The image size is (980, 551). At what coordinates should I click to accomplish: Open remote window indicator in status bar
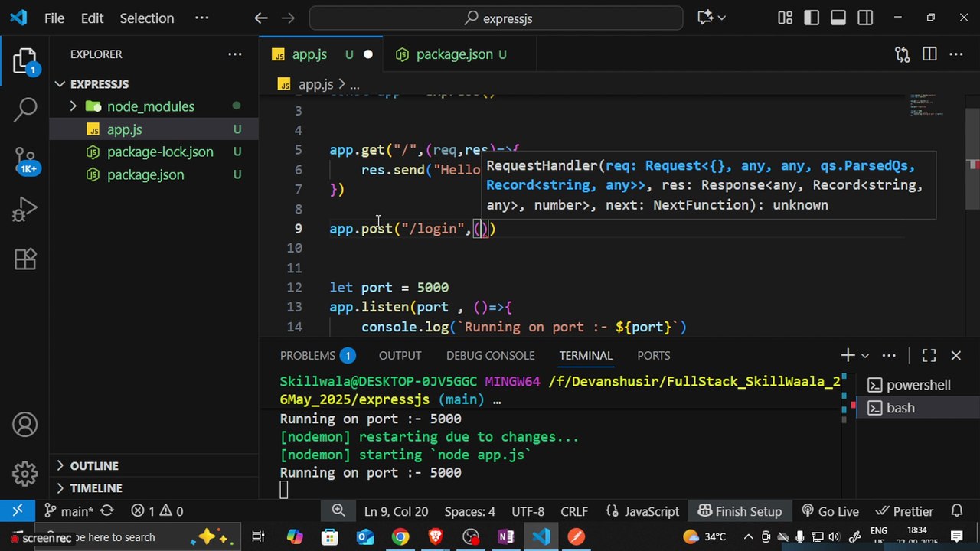18,510
